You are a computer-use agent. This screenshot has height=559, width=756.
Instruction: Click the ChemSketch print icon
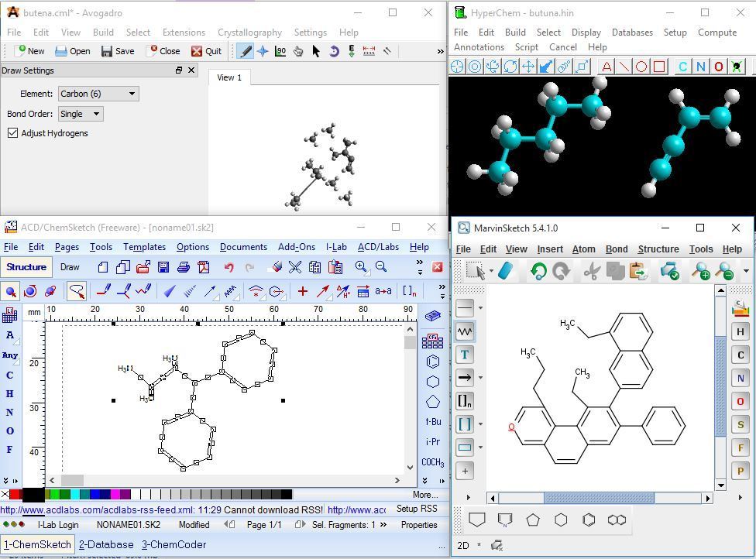(184, 267)
